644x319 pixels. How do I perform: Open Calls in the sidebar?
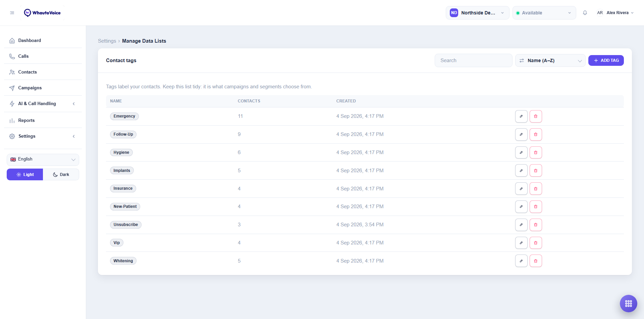43,56
